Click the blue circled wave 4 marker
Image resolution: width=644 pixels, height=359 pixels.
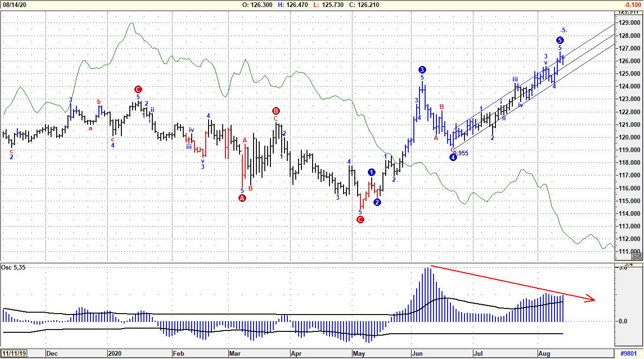click(453, 158)
